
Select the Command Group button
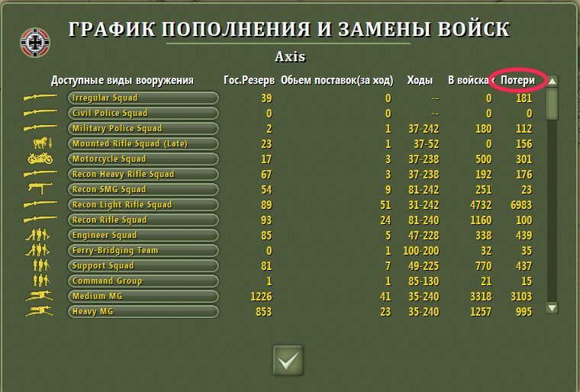pyautogui.click(x=143, y=281)
